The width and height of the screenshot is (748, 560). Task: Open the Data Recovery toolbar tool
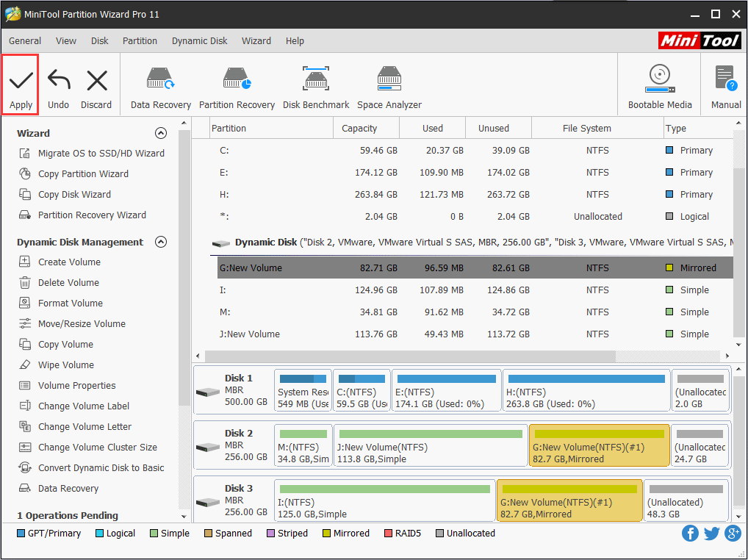(161, 88)
